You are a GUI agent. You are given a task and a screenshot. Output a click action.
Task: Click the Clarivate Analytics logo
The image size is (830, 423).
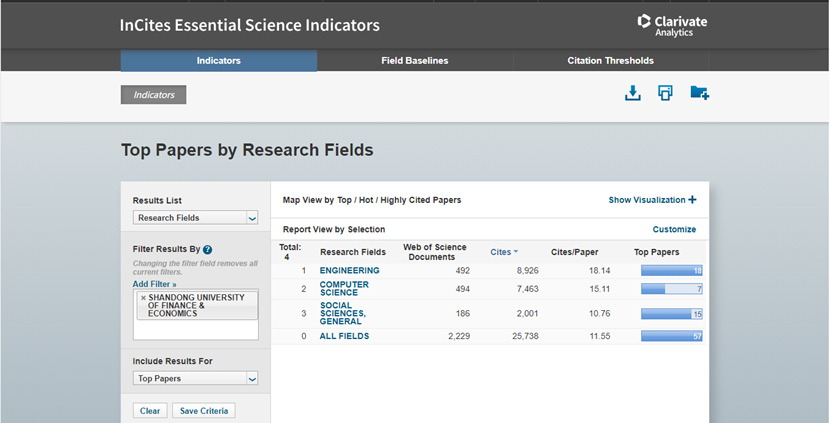click(672, 25)
